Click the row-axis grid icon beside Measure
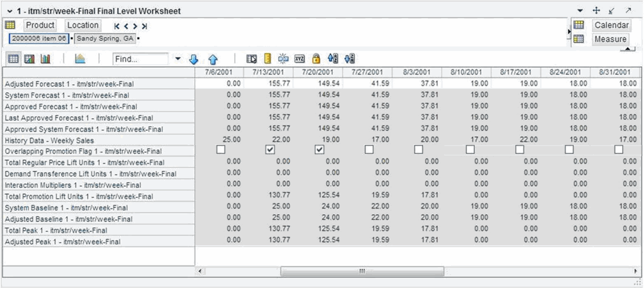 coord(579,39)
